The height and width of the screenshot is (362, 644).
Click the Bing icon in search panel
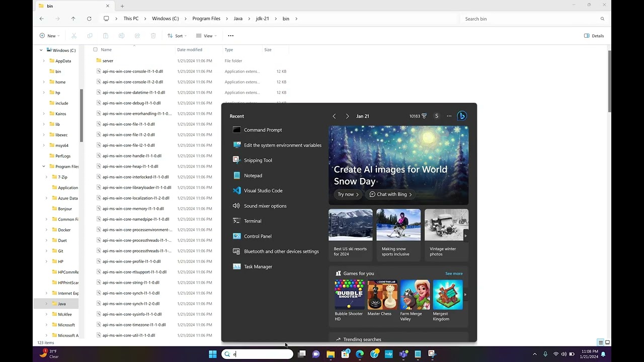point(462,116)
